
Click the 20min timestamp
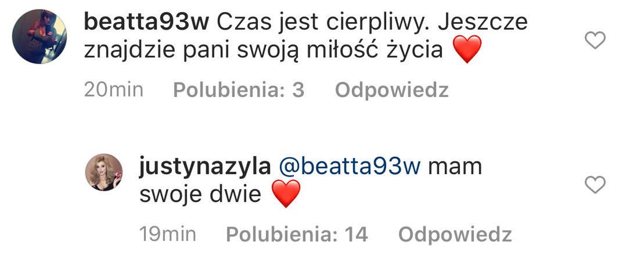pos(114,91)
